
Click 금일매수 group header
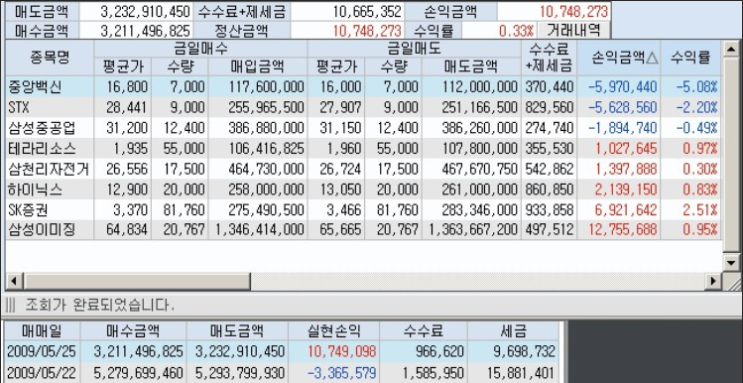tap(200, 48)
